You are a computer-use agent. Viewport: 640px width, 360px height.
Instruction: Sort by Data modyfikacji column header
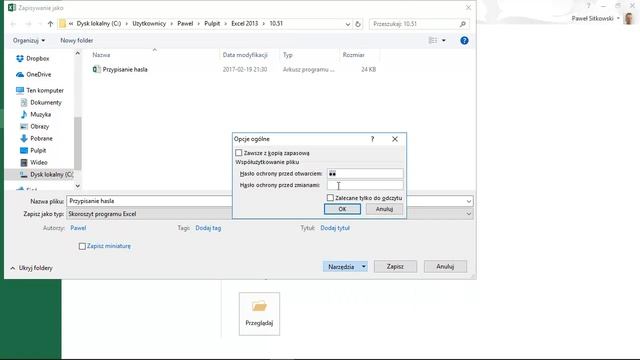click(x=245, y=55)
